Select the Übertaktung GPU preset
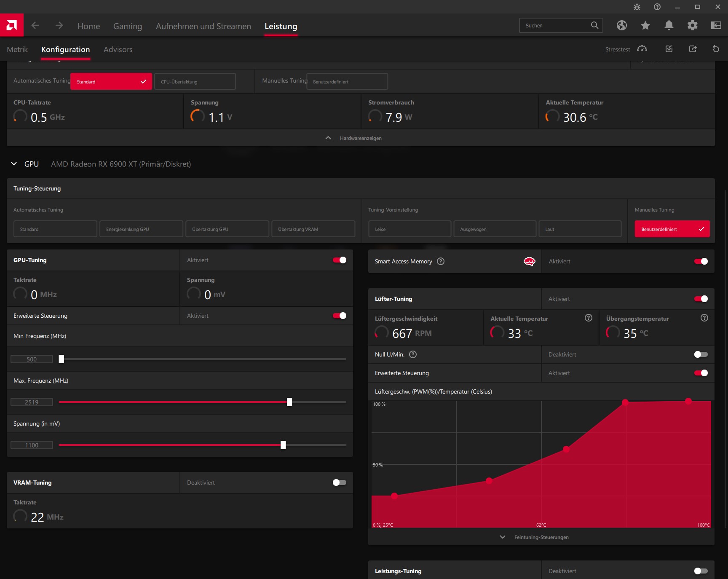728x579 pixels. click(x=227, y=229)
